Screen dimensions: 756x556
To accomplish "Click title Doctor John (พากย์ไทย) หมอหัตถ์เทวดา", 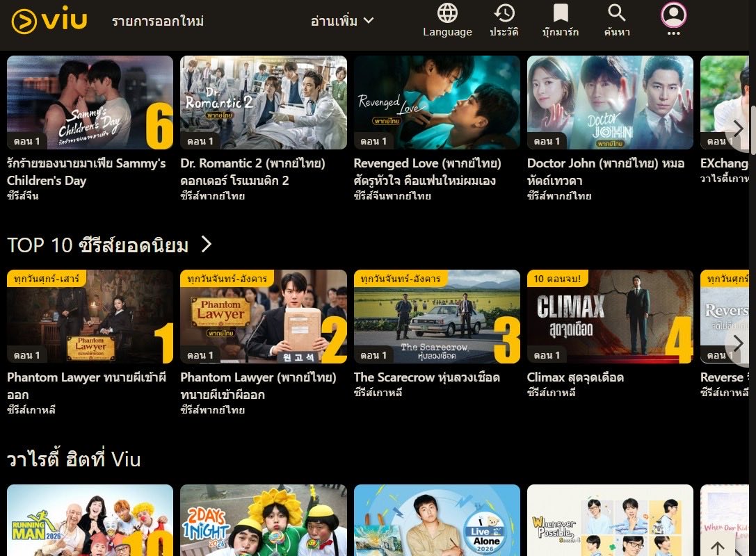I will tap(606, 172).
